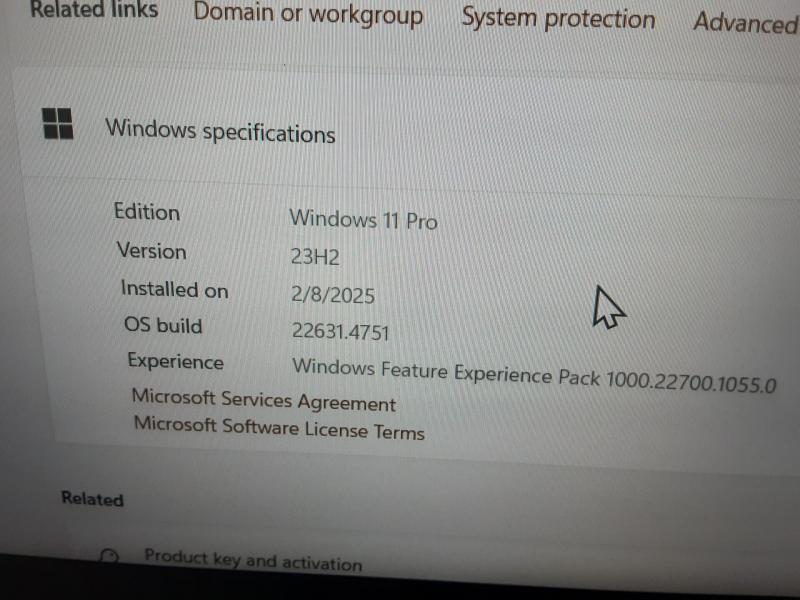Click the Windows specifications section header
800x600 pixels.
click(220, 131)
